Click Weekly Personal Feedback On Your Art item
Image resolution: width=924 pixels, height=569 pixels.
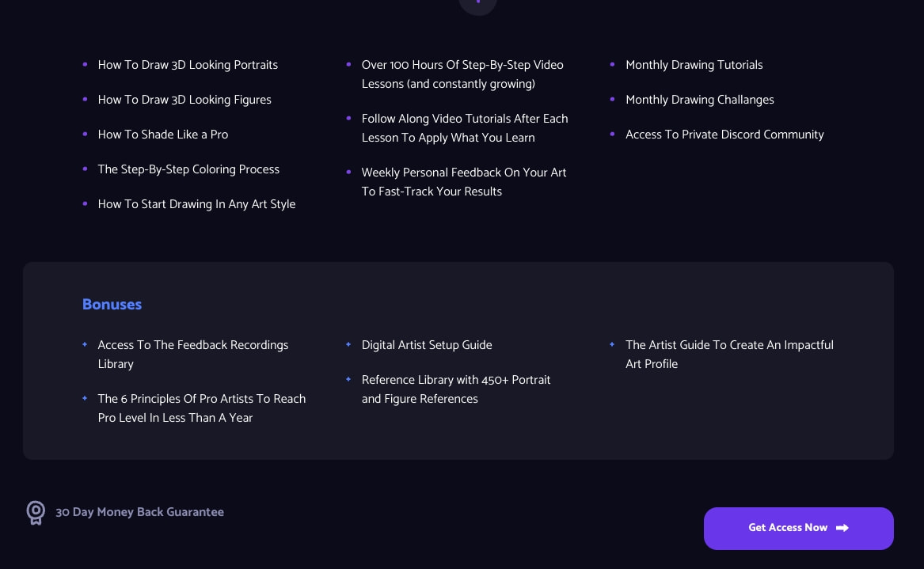coord(464,182)
